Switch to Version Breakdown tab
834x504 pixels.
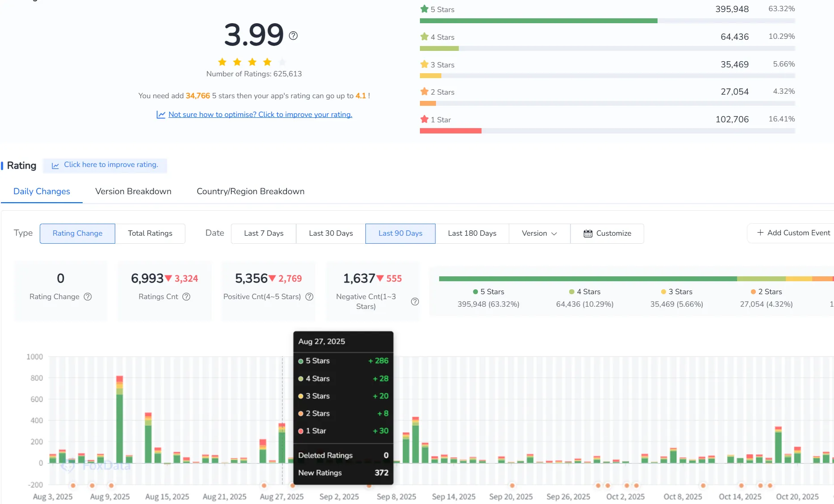click(x=133, y=192)
